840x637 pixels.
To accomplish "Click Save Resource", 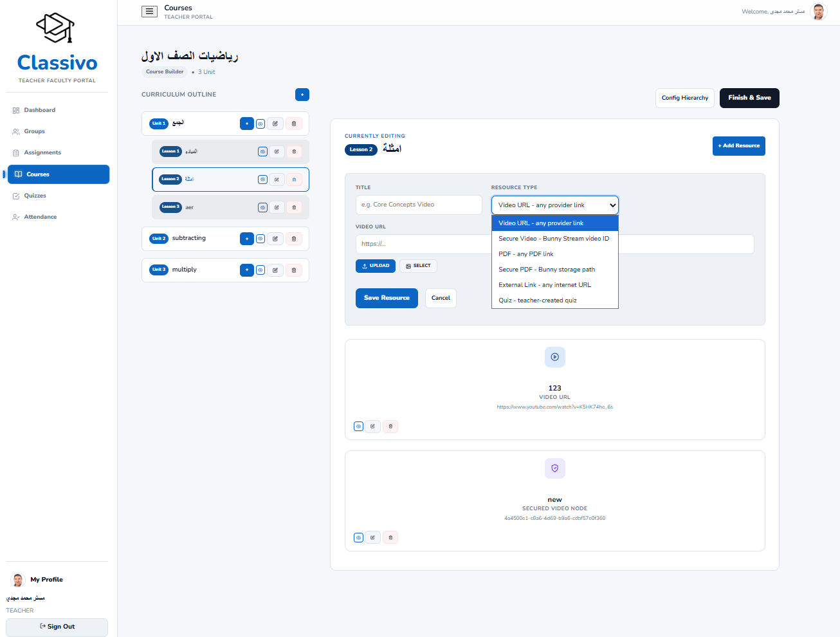I will click(x=387, y=298).
